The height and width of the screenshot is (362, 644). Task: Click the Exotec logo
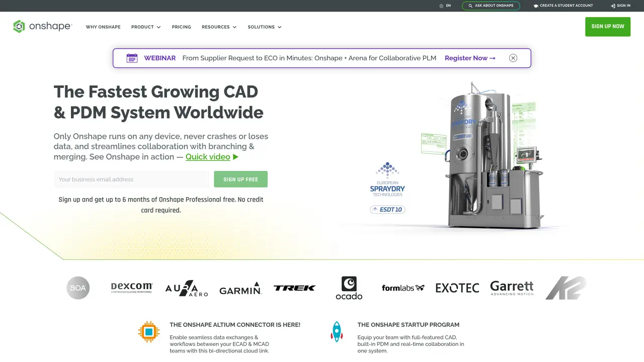(x=457, y=288)
